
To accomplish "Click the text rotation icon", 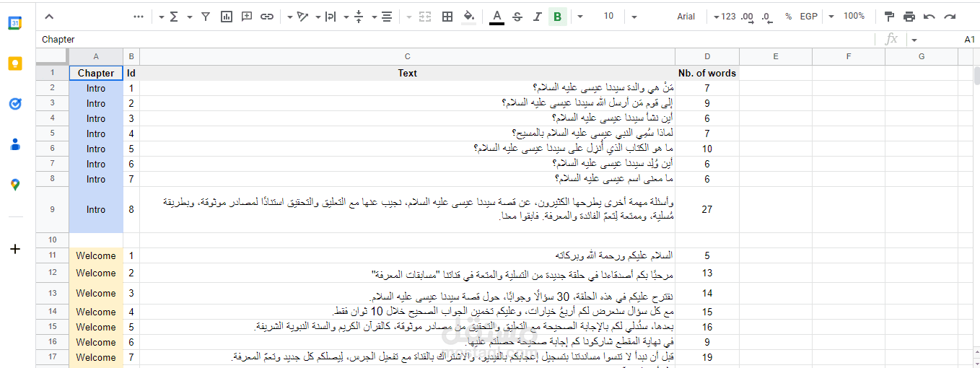I will click(303, 16).
